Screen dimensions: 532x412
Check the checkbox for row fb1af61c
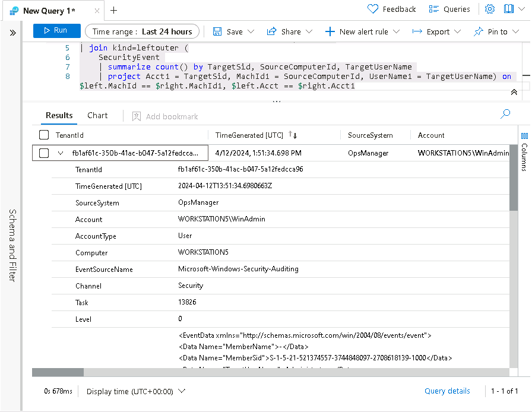pyautogui.click(x=44, y=153)
